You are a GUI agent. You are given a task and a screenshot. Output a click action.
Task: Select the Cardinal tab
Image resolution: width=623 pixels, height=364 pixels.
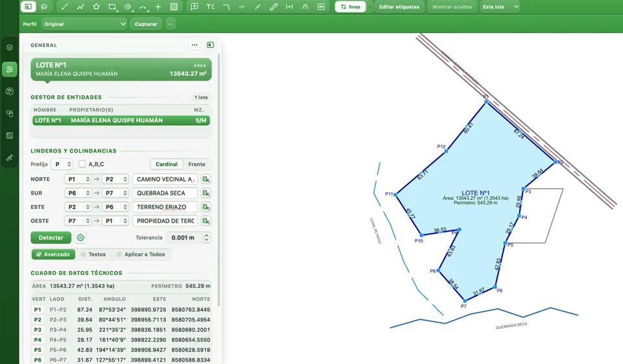[167, 164]
